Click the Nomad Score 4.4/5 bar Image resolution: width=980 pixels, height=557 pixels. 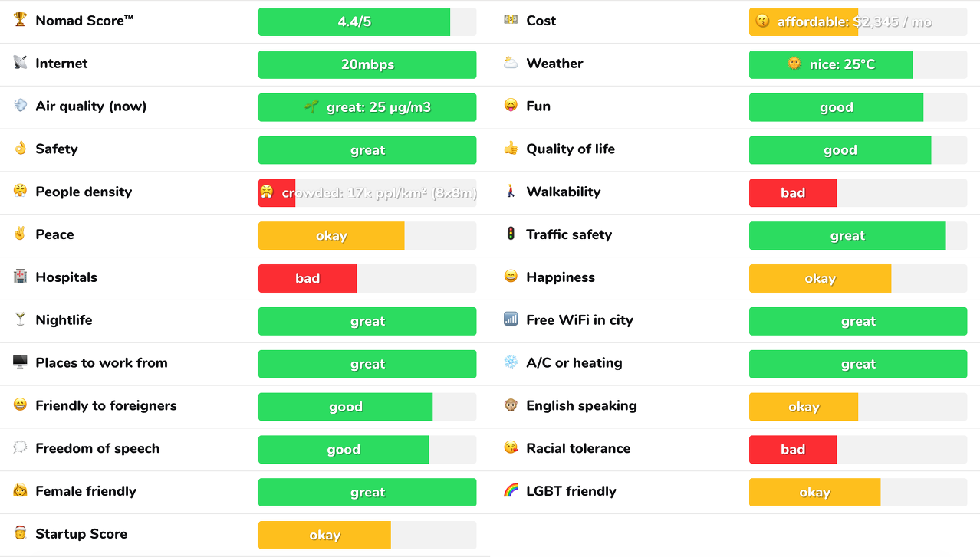(367, 21)
